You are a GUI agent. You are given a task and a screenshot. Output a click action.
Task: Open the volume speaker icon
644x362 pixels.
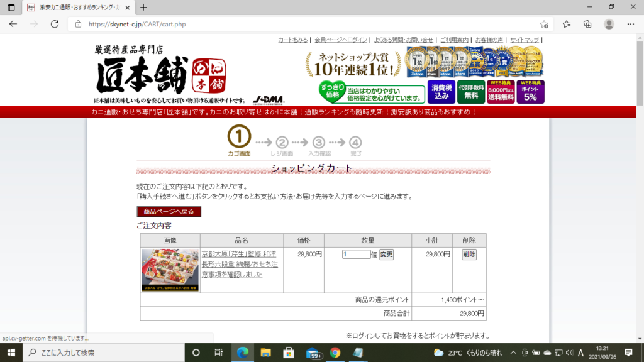pos(569,353)
